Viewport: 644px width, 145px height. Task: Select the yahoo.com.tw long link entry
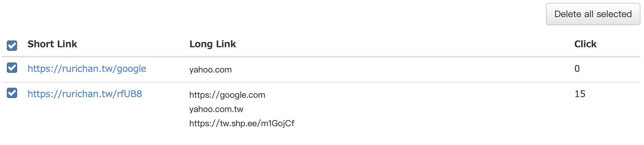point(216,109)
